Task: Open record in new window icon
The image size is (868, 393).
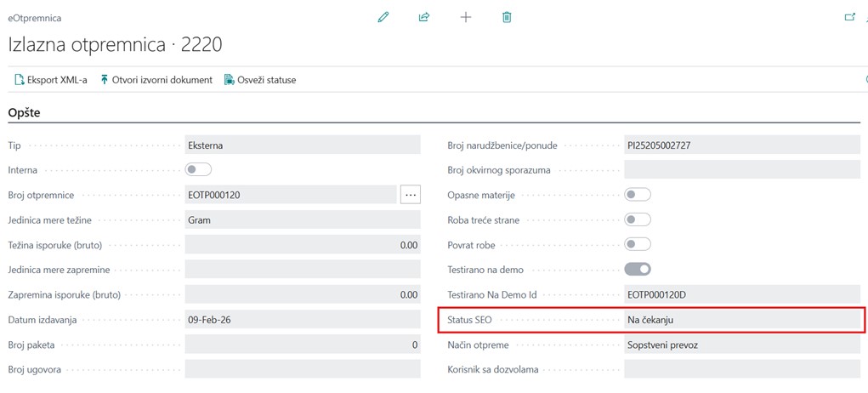Action: pos(848,17)
